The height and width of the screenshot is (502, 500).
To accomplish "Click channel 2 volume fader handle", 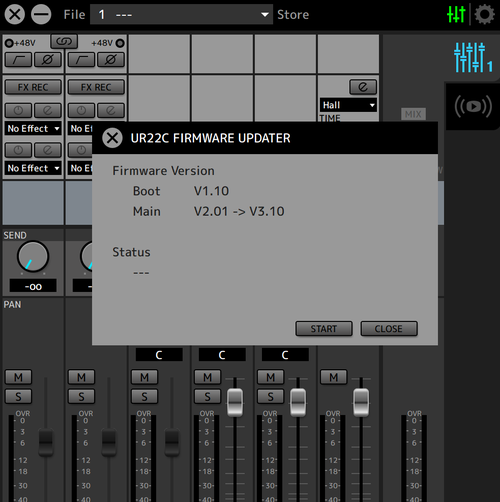I will coord(109,442).
